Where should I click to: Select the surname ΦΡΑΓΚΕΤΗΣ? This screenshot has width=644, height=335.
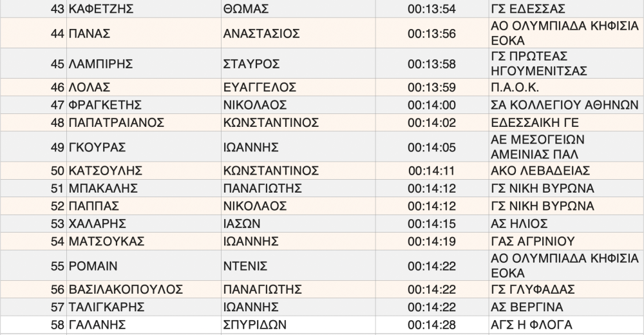click(x=104, y=105)
